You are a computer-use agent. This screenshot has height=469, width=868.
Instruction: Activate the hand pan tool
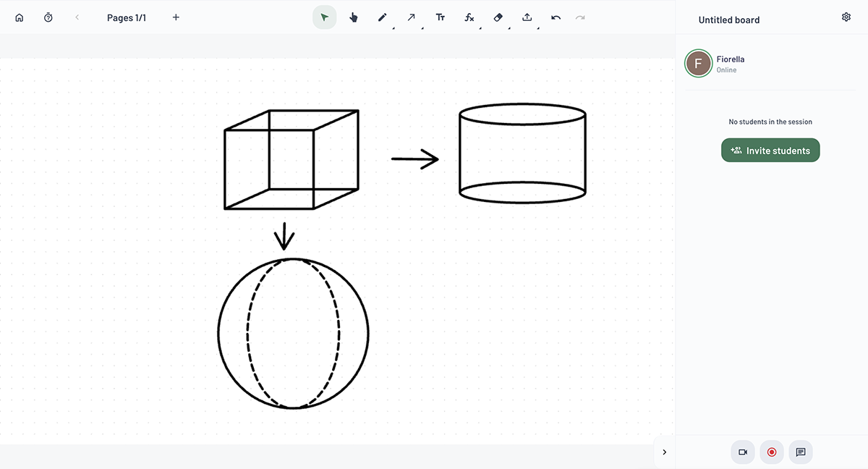pyautogui.click(x=354, y=17)
